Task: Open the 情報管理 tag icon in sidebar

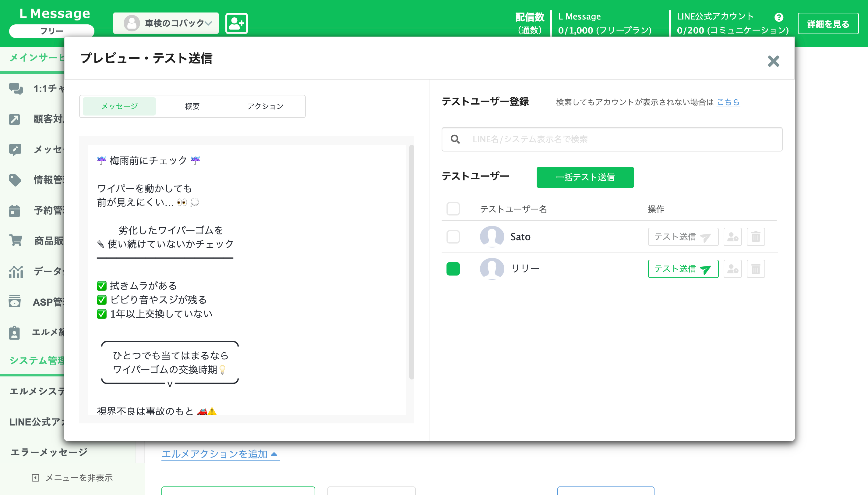Action: tap(15, 180)
